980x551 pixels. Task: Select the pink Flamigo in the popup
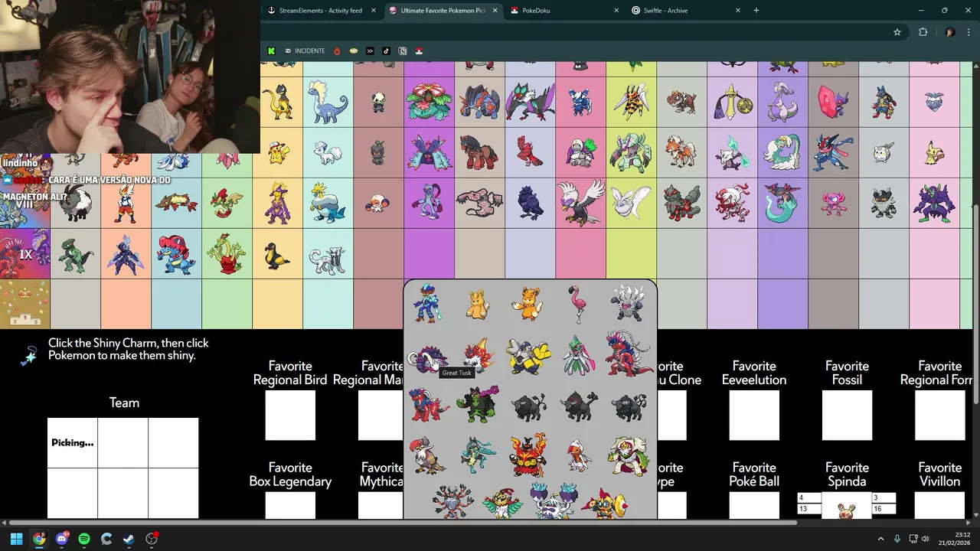click(579, 303)
